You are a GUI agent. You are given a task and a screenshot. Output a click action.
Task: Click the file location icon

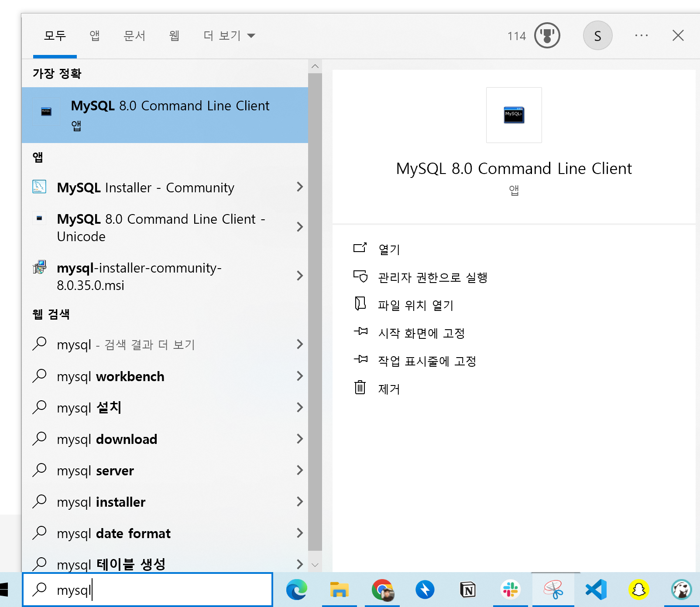tap(360, 303)
